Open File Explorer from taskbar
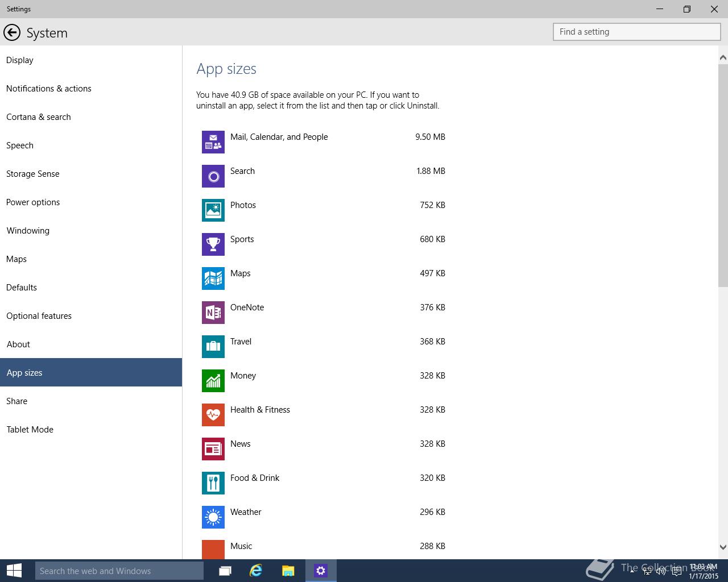The height and width of the screenshot is (582, 728). (x=288, y=571)
